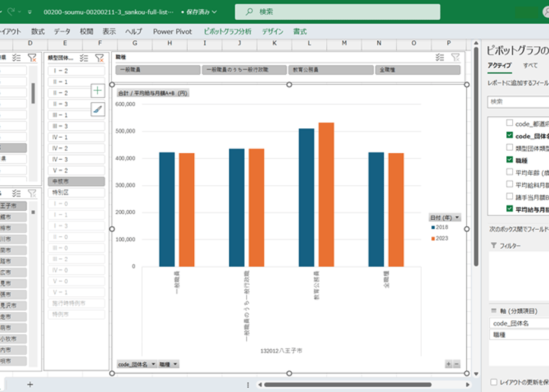The width and height of the screenshot is (549, 392).
Task: Open the デザイン ribbon tab
Action: tap(272, 31)
